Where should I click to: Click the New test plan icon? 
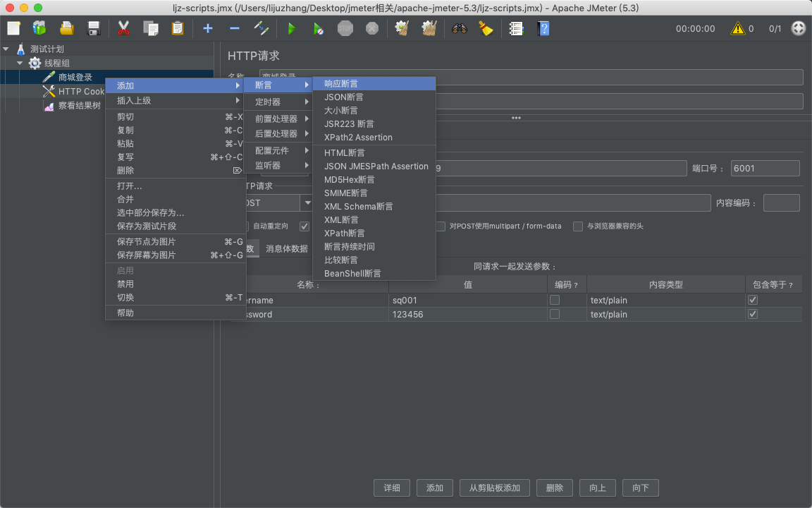pos(13,28)
